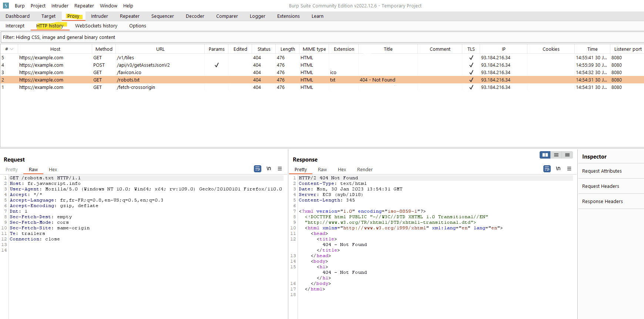Viewport: 644px width, 319px height.
Task: Sort table by URL column
Action: (x=160, y=49)
